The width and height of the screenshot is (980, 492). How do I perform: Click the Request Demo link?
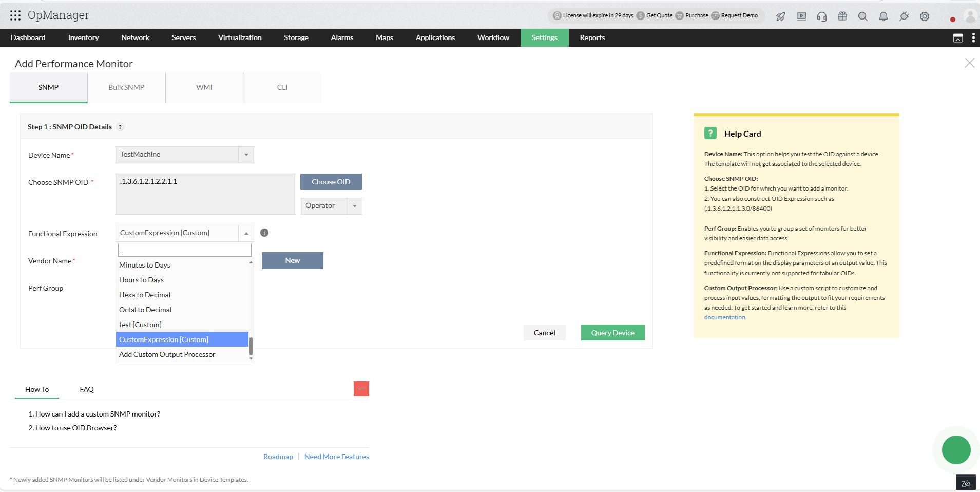[735, 15]
